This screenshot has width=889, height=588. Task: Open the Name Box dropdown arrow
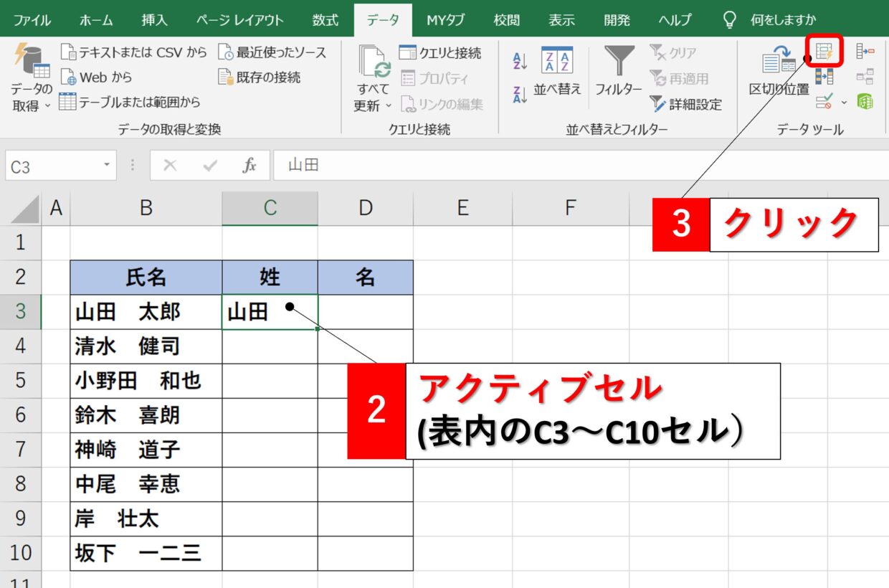107,166
